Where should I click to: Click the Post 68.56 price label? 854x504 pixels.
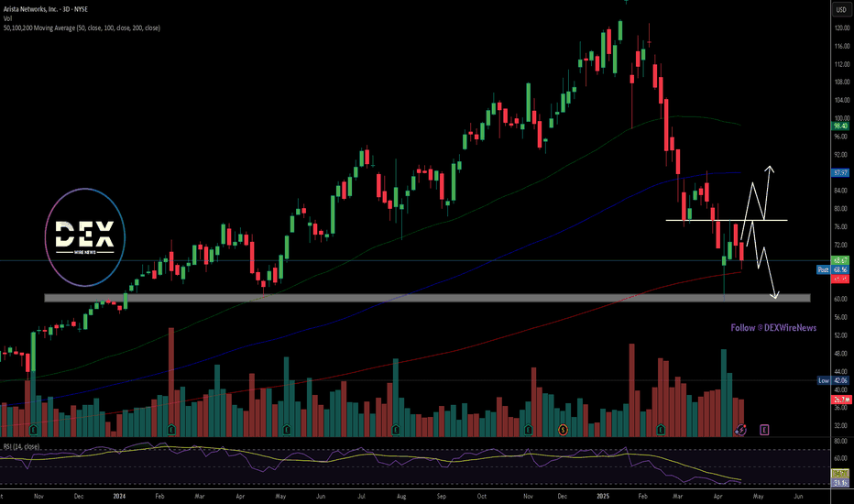click(x=833, y=269)
